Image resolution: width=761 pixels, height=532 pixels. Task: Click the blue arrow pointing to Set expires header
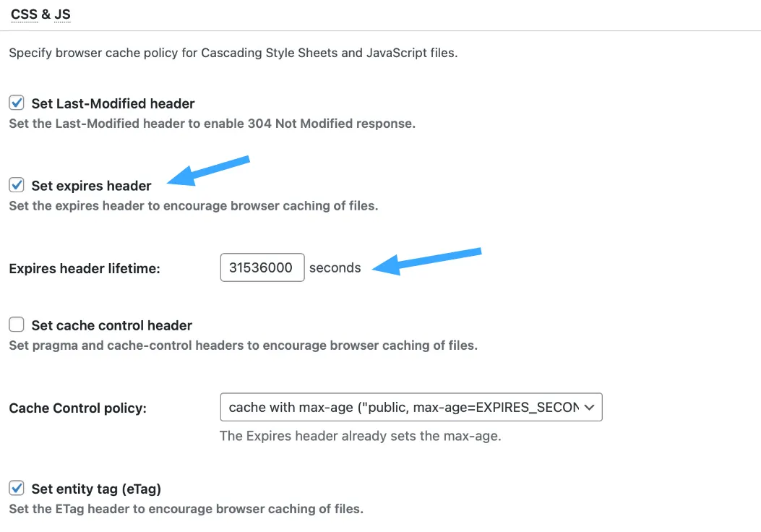coord(207,171)
